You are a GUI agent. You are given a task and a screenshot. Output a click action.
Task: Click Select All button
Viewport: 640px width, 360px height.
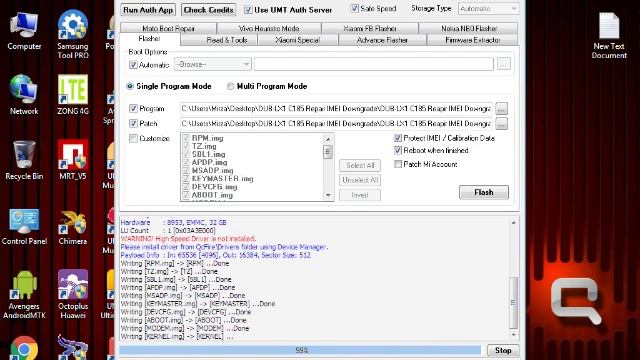click(360, 165)
